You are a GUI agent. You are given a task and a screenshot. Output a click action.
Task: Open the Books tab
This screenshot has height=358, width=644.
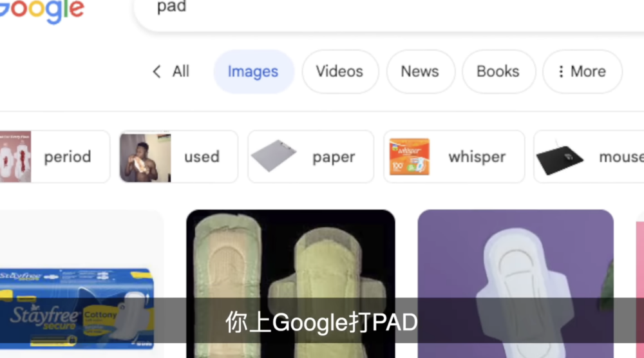point(498,71)
